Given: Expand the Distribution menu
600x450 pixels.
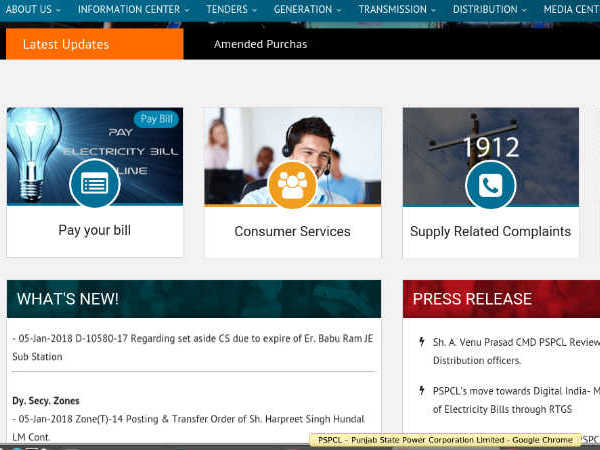Looking at the screenshot, I should pyautogui.click(x=489, y=9).
